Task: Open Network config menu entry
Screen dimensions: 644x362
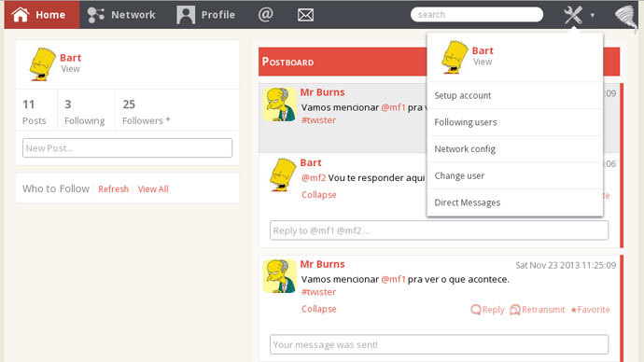Action: point(515,149)
